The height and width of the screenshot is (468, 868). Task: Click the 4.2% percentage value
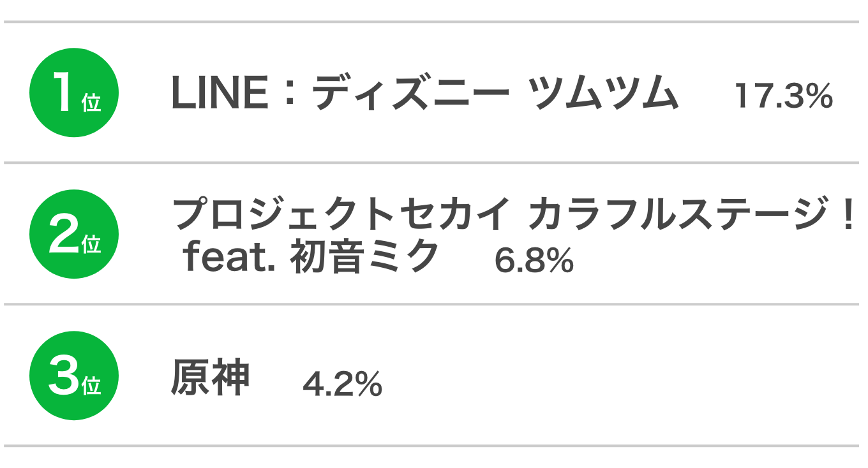[x=342, y=384]
